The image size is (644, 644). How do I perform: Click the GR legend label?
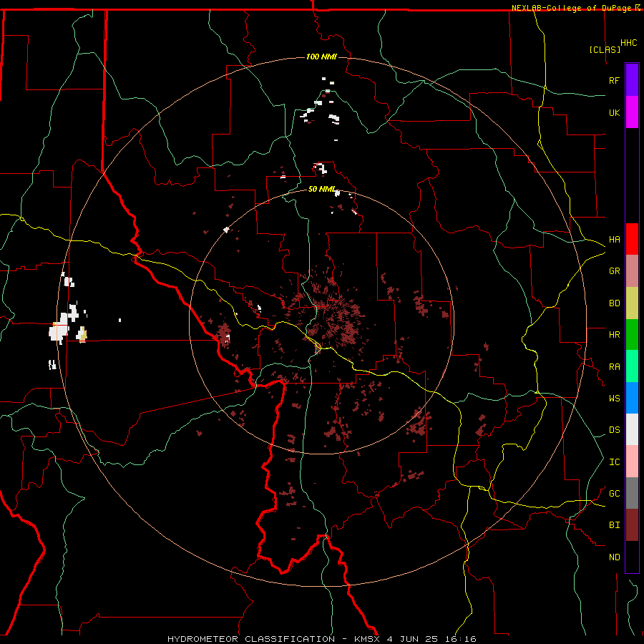click(x=614, y=271)
